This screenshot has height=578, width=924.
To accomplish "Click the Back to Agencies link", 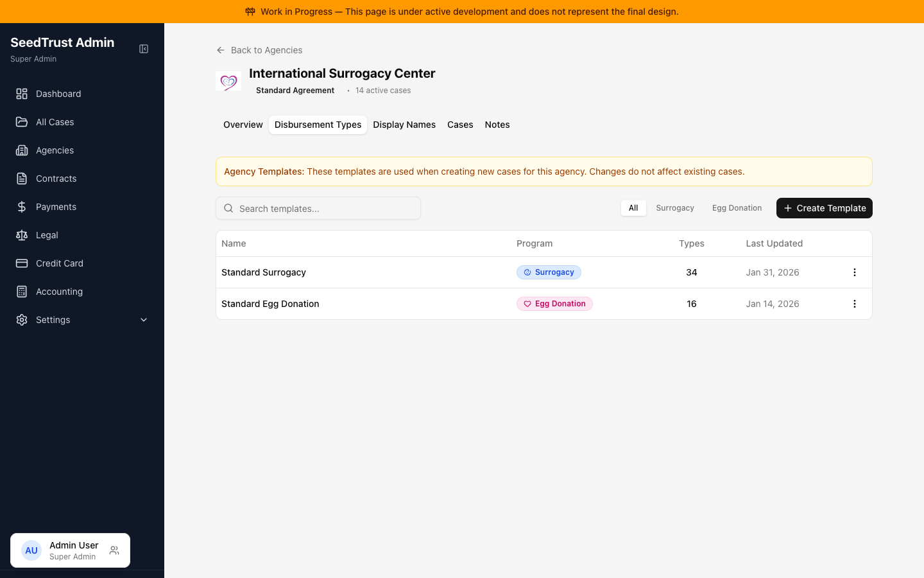I will 259,50.
